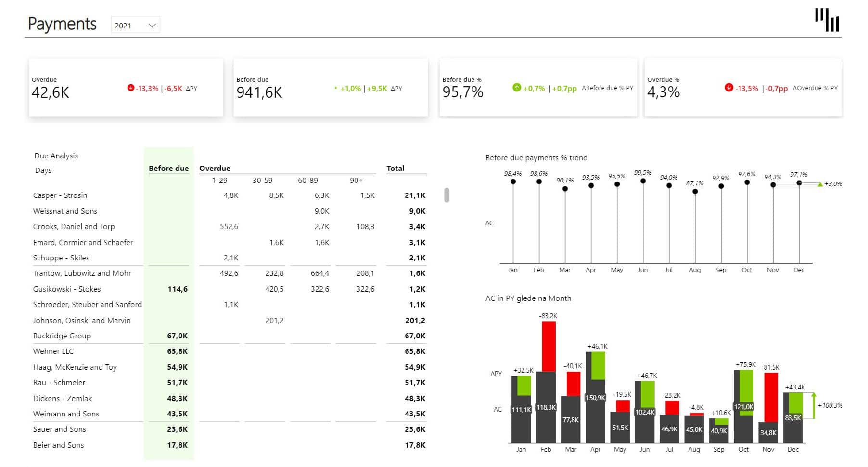This screenshot has width=868, height=467.
Task: Click the January data point dot on the trend chart
Action: click(x=512, y=182)
